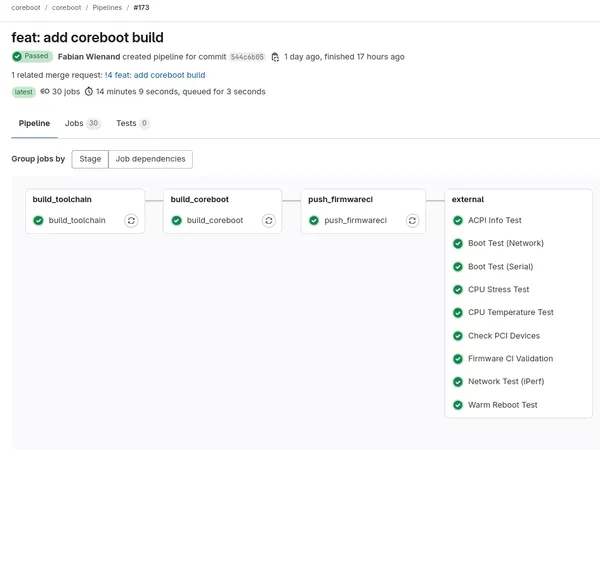Click the CPU Stress Test status icon

(458, 290)
